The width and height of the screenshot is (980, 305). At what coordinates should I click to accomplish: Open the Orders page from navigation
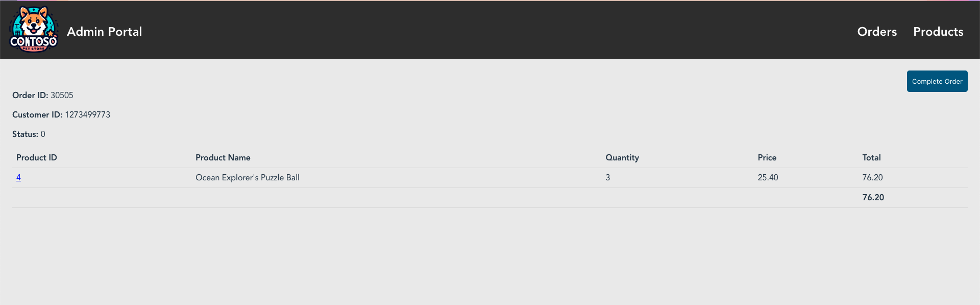pyautogui.click(x=876, y=31)
